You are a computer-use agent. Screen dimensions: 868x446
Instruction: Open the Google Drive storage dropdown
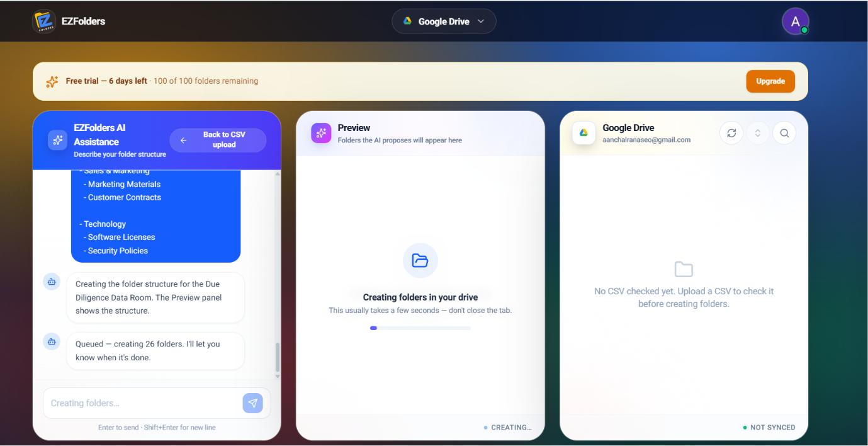pyautogui.click(x=444, y=21)
